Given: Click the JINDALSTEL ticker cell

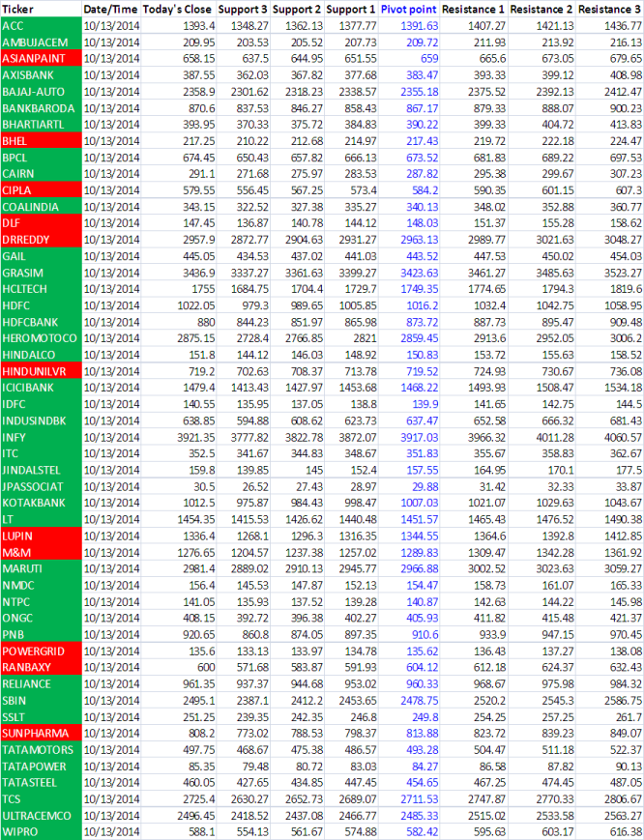Looking at the screenshot, I should [42, 470].
